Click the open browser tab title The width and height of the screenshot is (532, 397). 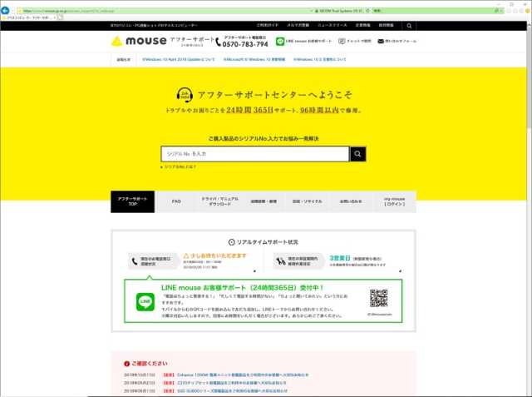point(29,17)
